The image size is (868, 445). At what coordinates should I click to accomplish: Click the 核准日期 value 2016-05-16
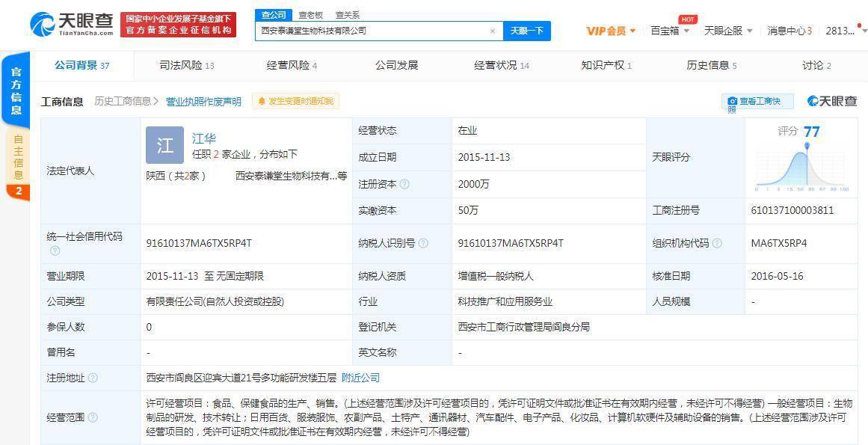pyautogui.click(x=777, y=276)
